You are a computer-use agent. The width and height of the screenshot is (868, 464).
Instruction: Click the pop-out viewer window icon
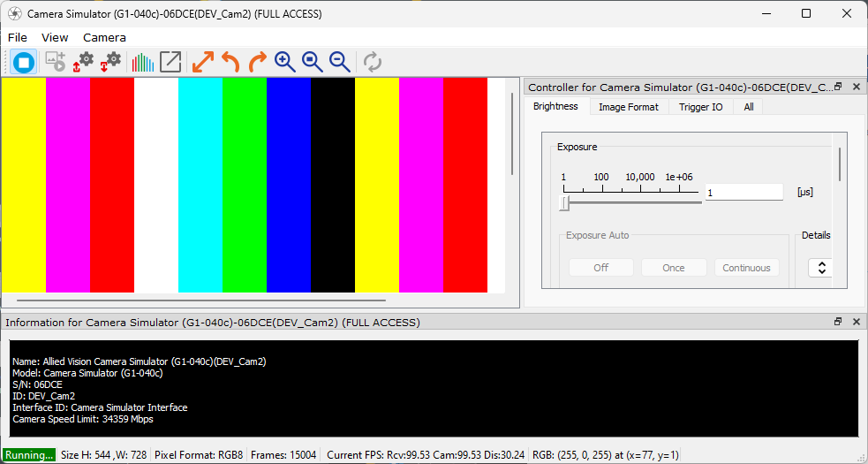(170, 62)
